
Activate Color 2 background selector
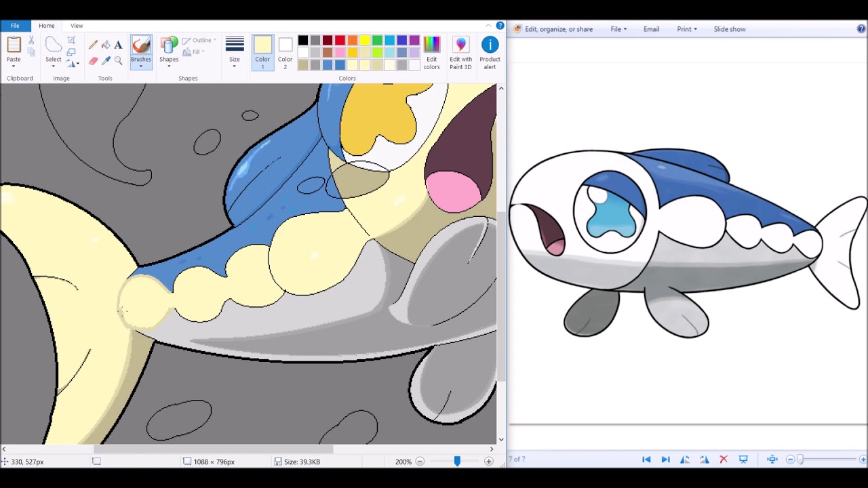click(x=285, y=53)
